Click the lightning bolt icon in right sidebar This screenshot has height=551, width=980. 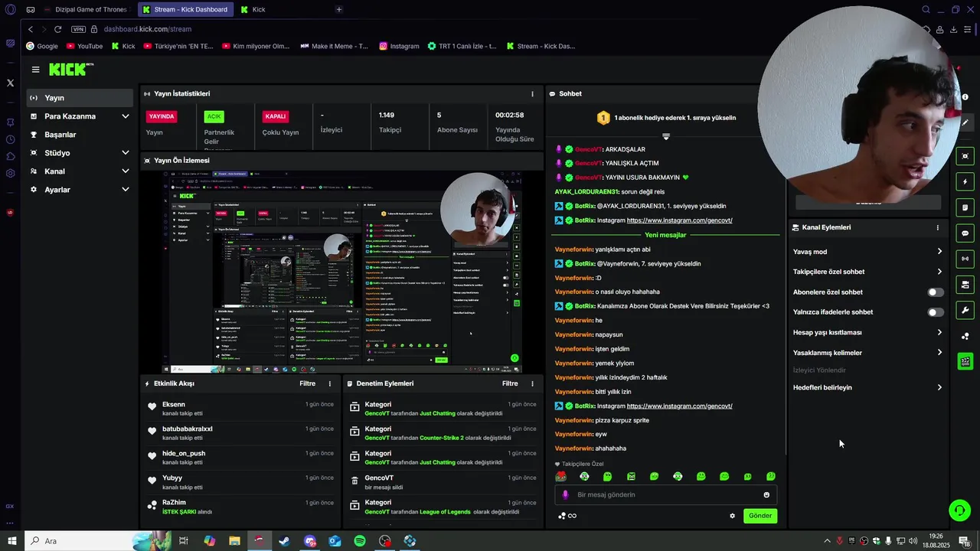965,182
